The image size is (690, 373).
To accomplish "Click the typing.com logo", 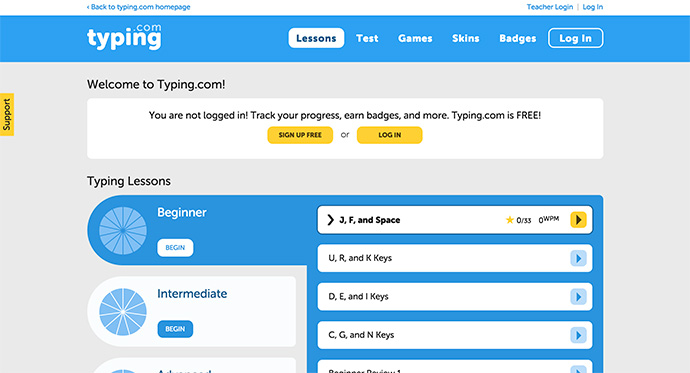I will 124,37.
